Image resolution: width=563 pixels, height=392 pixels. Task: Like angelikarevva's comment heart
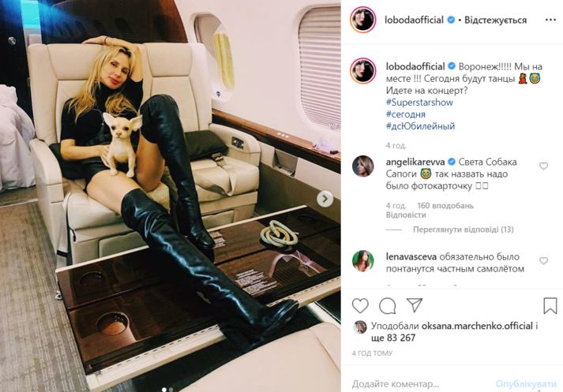click(x=543, y=166)
